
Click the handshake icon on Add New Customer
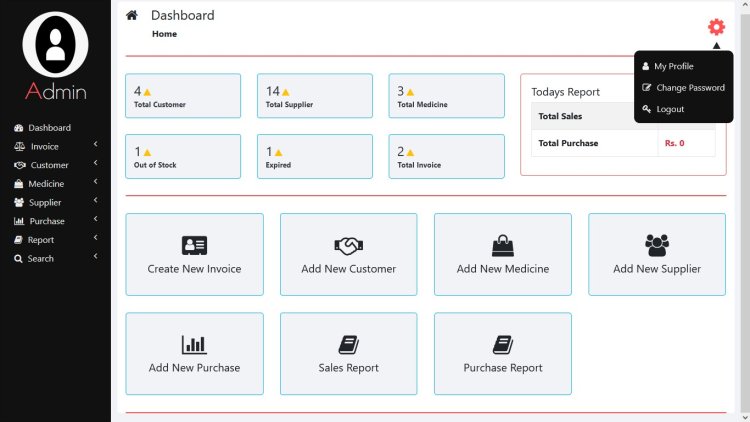[x=348, y=246]
